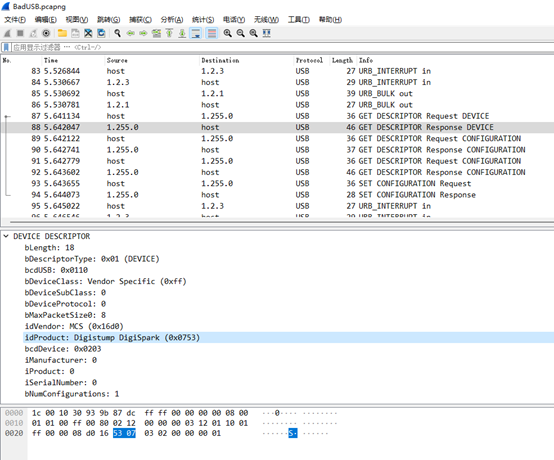The image size is (554, 460).
Task: Open the 工具(T) menu
Action: 299,20
